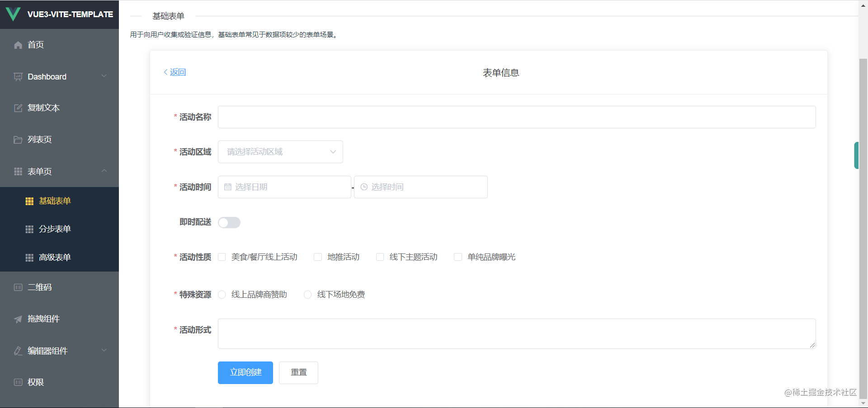This screenshot has height=408, width=868.
Task: Click the scrollbar down arrow at bottom
Action: [863, 403]
